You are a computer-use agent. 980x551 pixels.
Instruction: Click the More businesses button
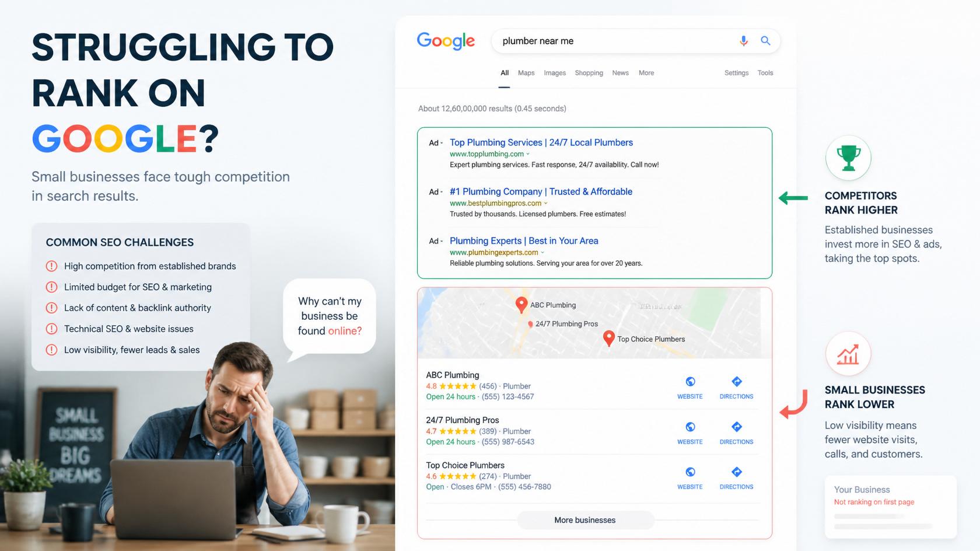(585, 520)
